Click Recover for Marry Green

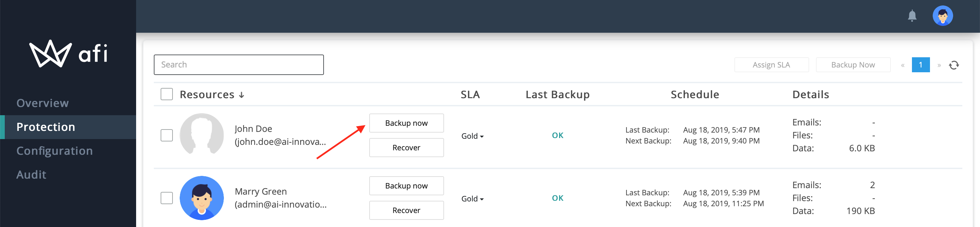pyautogui.click(x=406, y=210)
